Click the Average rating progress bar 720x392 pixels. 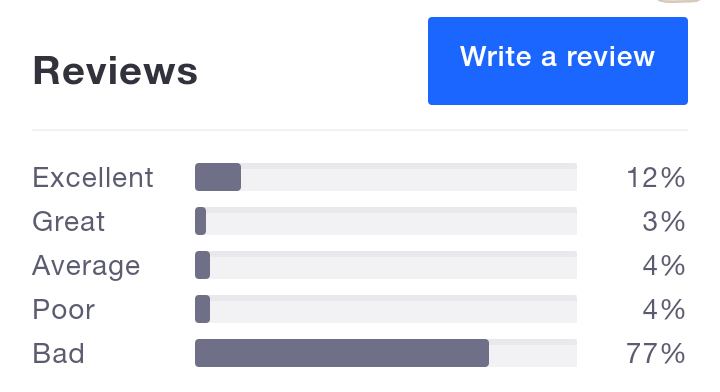(x=386, y=265)
